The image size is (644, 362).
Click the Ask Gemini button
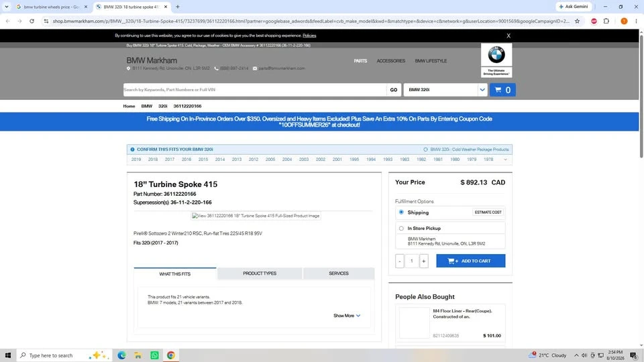coord(574,7)
